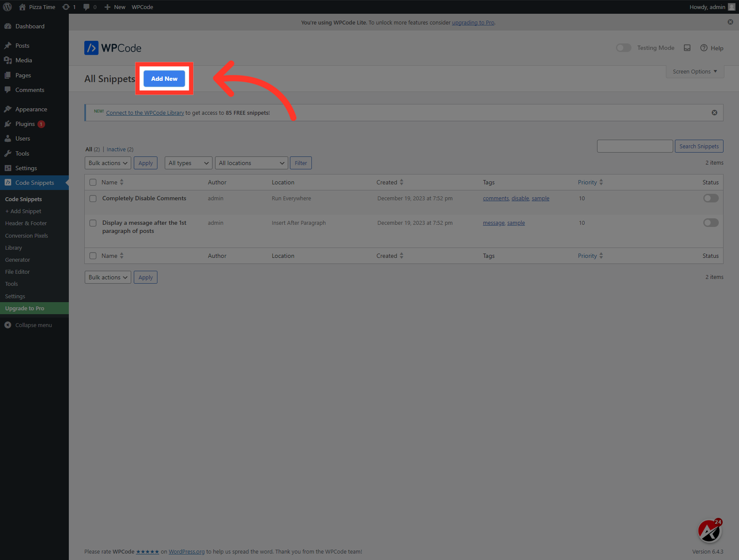Click the top Apply button
The width and height of the screenshot is (739, 560).
coord(145,163)
